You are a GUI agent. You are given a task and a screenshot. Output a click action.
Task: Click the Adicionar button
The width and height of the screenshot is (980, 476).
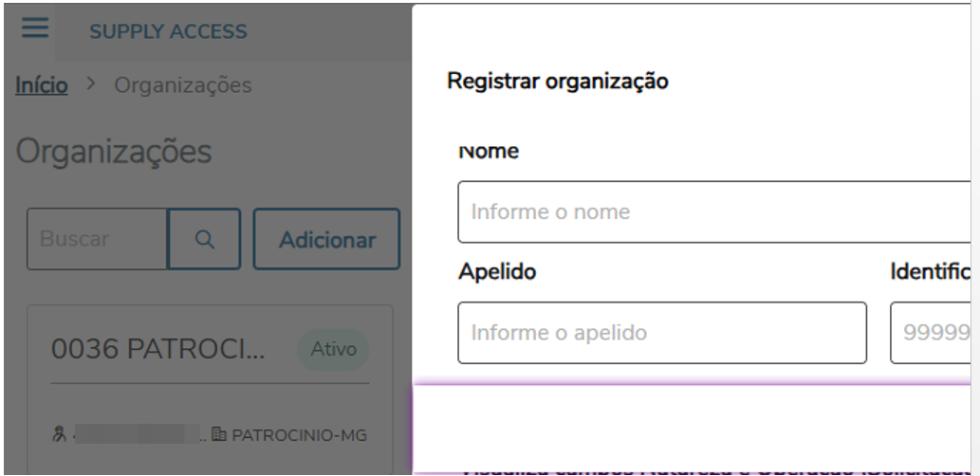(x=327, y=239)
